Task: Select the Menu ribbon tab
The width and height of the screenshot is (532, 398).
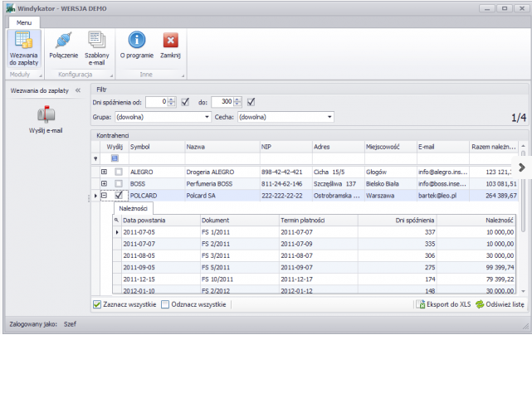Action: [x=24, y=22]
